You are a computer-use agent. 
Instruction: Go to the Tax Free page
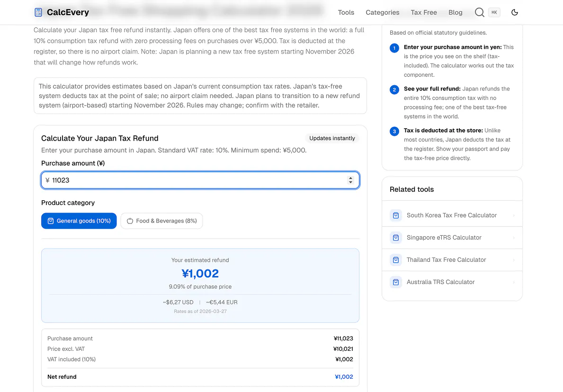(424, 13)
